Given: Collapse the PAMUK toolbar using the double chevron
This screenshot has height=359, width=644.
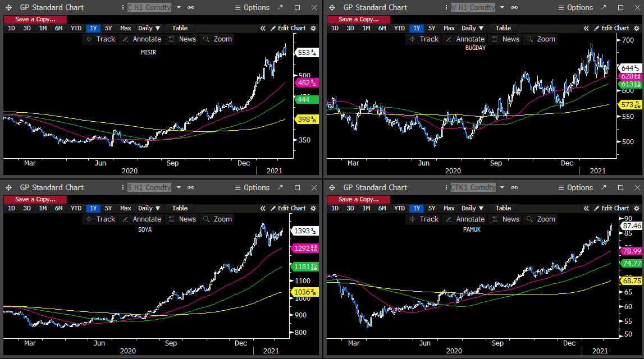Looking at the screenshot, I should pyautogui.click(x=586, y=209).
